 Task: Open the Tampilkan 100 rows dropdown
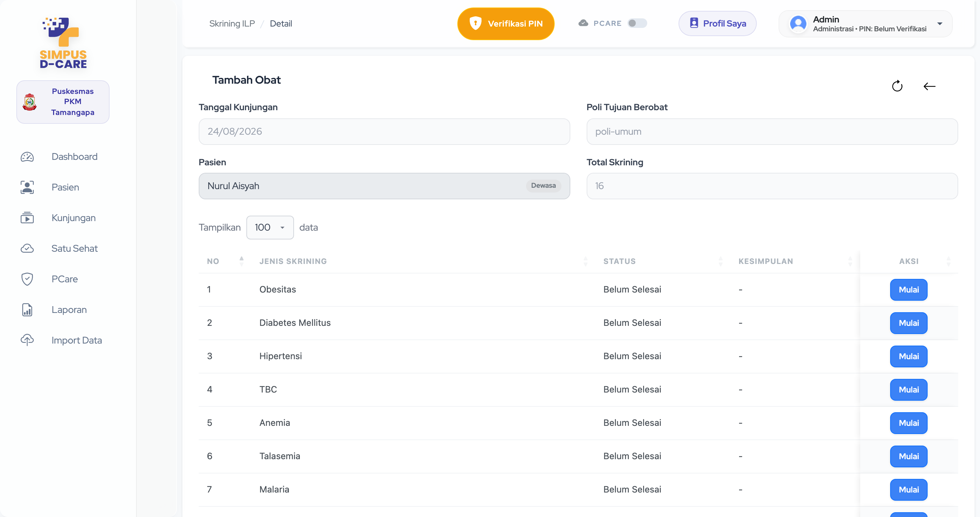(x=270, y=227)
